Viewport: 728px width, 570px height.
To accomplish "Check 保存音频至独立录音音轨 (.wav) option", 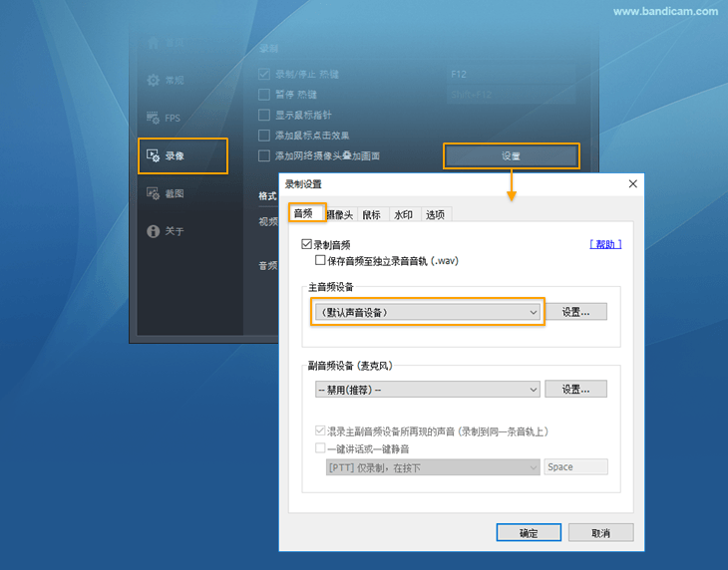I will (x=320, y=260).
